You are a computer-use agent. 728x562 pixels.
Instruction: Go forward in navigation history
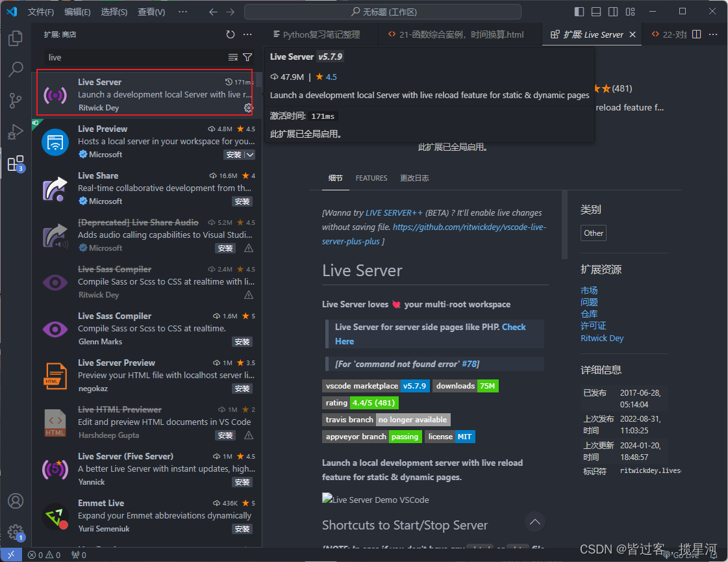coord(231,12)
